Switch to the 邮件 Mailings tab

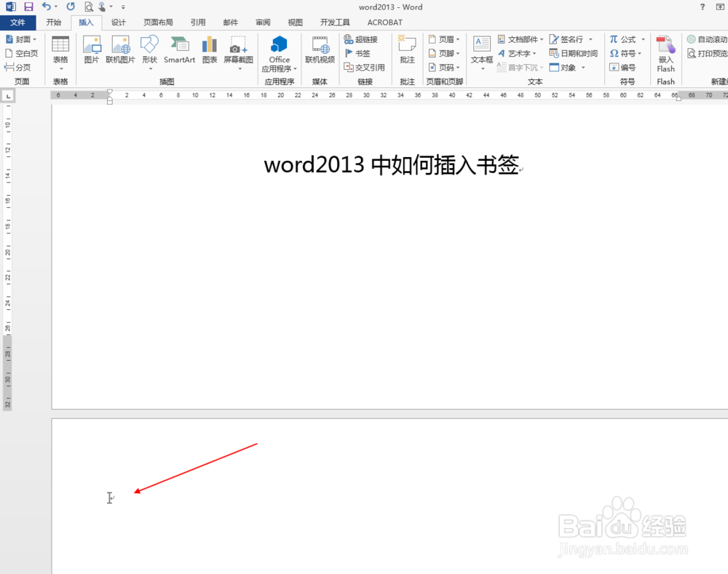point(230,23)
